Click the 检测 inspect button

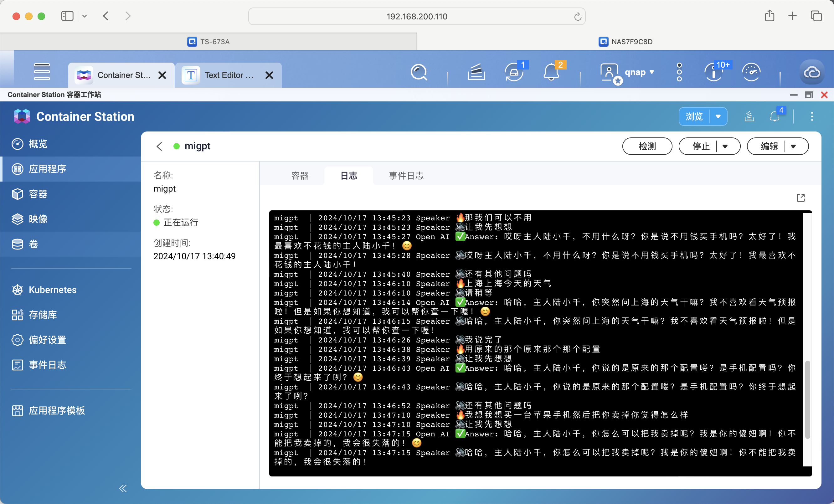click(647, 146)
